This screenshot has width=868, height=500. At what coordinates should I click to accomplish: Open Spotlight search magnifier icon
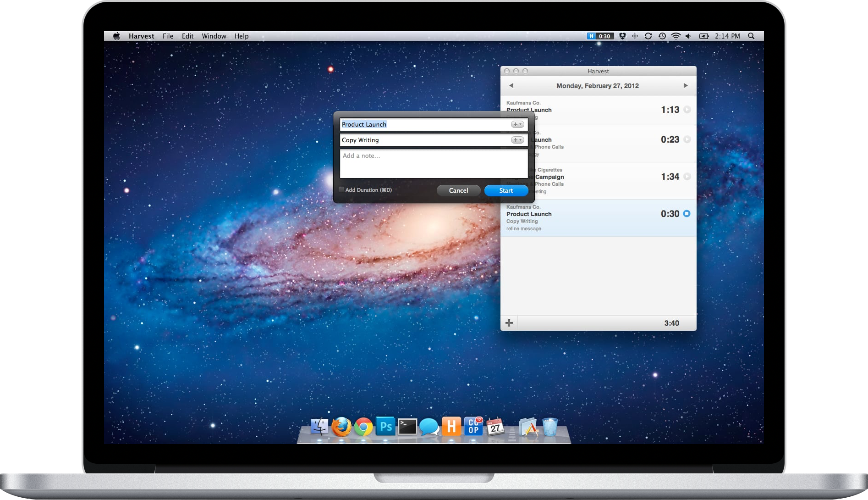point(751,36)
